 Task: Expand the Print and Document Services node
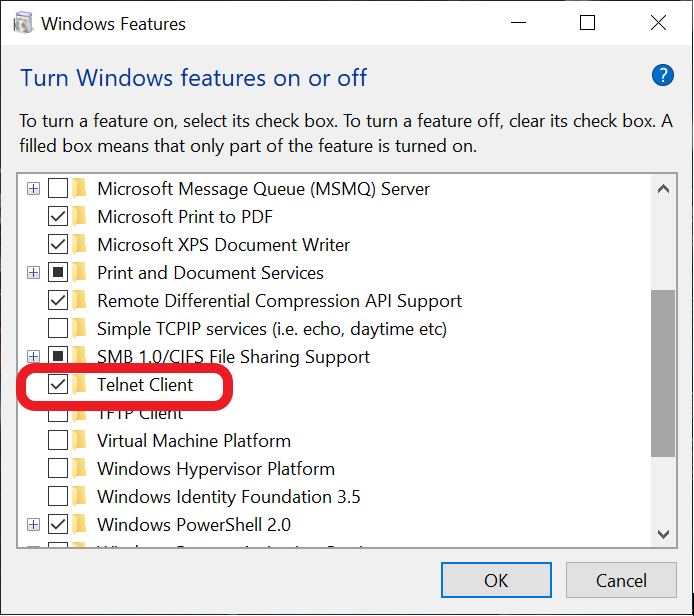(x=34, y=273)
